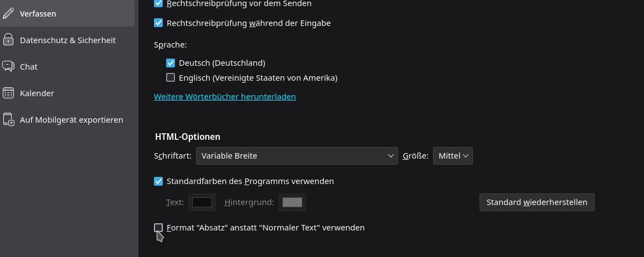
Task: Open the Schriftart dropdown showing Variable Breite
Action: [297, 156]
